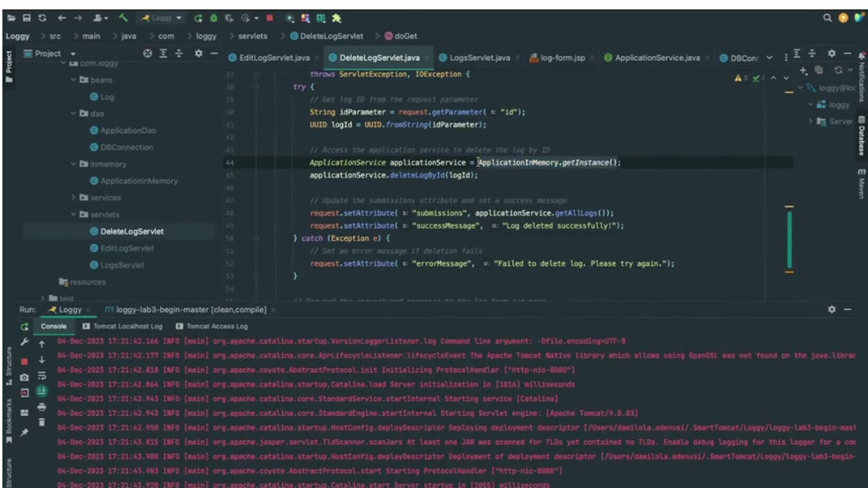Click the resources folder in tree
The height and width of the screenshot is (488, 868).
(83, 282)
